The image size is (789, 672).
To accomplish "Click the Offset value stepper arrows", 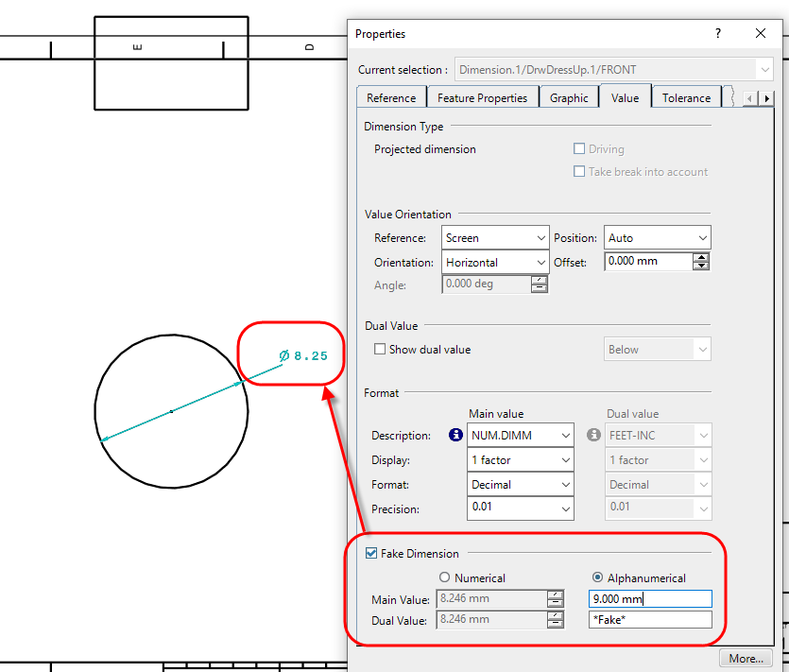I will [x=701, y=262].
